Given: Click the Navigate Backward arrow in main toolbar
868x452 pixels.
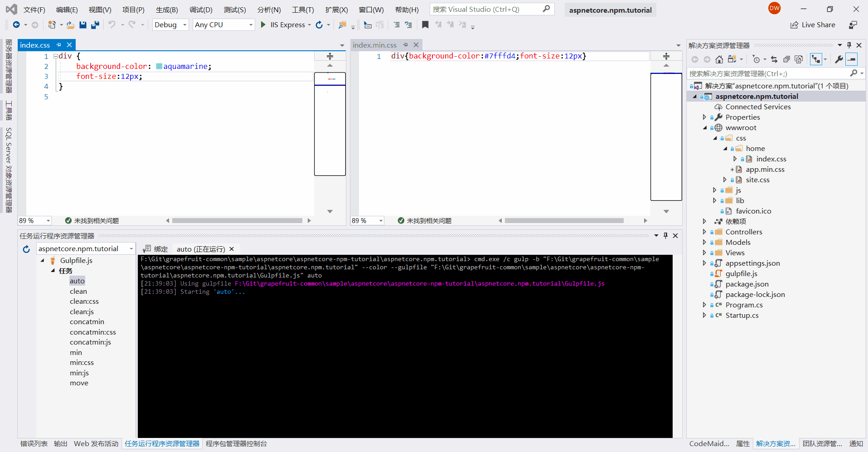Looking at the screenshot, I should [16, 25].
